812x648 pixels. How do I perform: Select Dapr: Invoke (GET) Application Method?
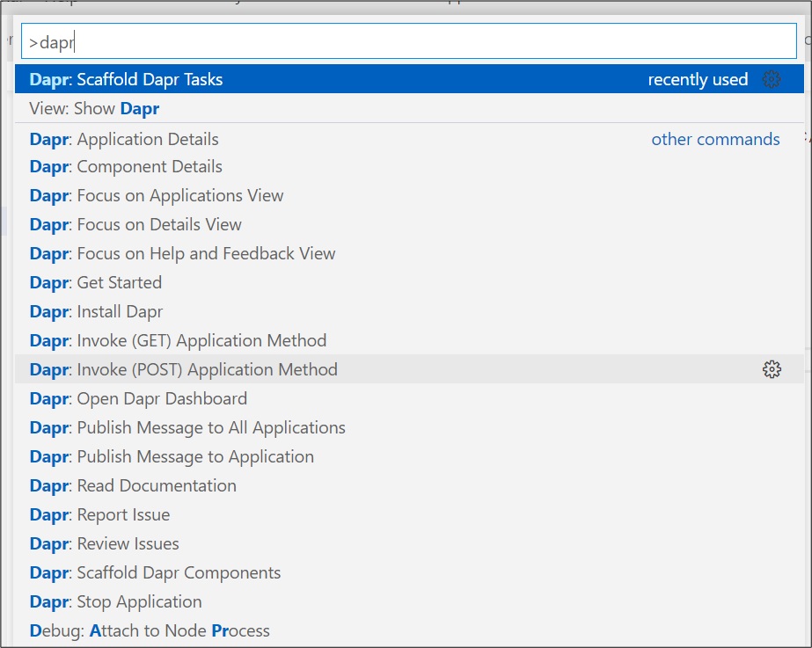178,340
